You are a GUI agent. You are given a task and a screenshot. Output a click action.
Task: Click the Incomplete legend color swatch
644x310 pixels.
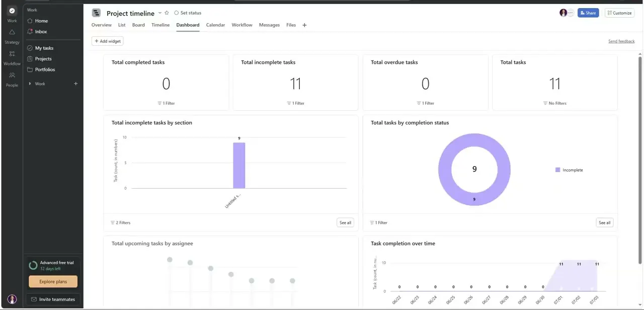(557, 170)
